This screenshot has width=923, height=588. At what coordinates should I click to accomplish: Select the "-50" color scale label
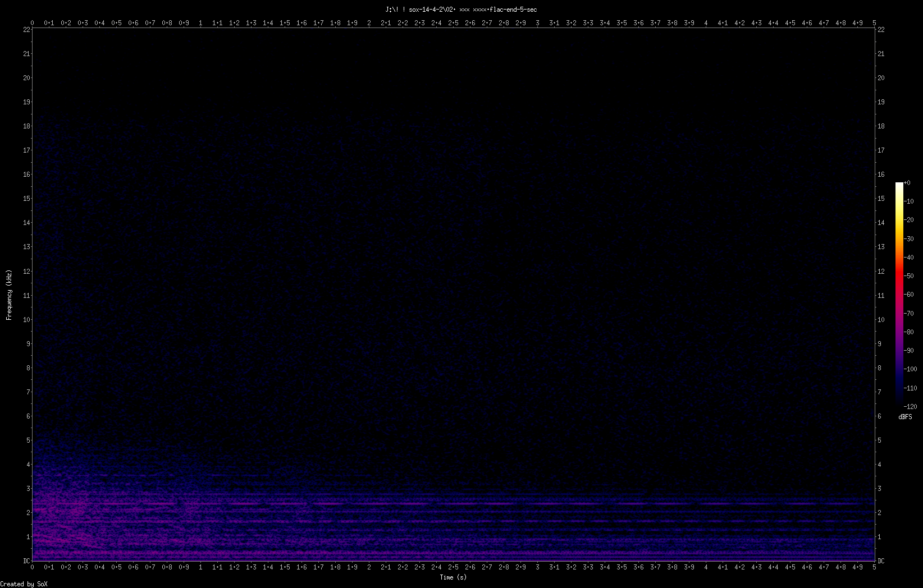point(909,276)
